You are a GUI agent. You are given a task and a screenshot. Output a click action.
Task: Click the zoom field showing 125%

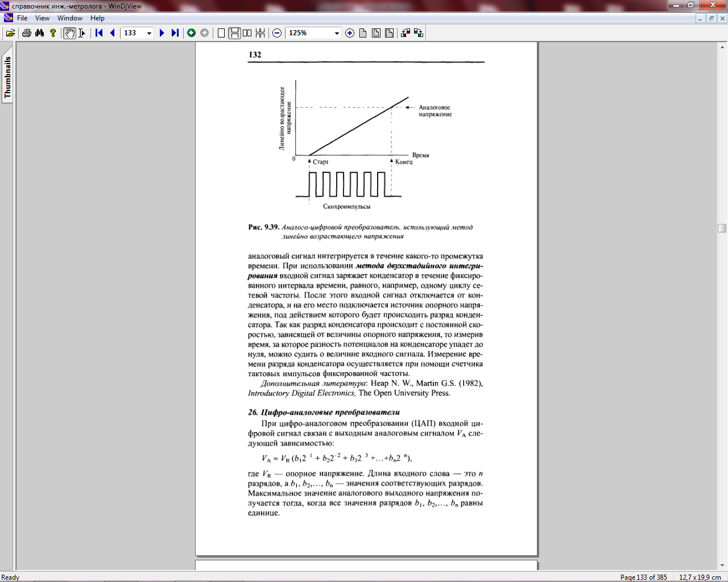click(x=309, y=33)
